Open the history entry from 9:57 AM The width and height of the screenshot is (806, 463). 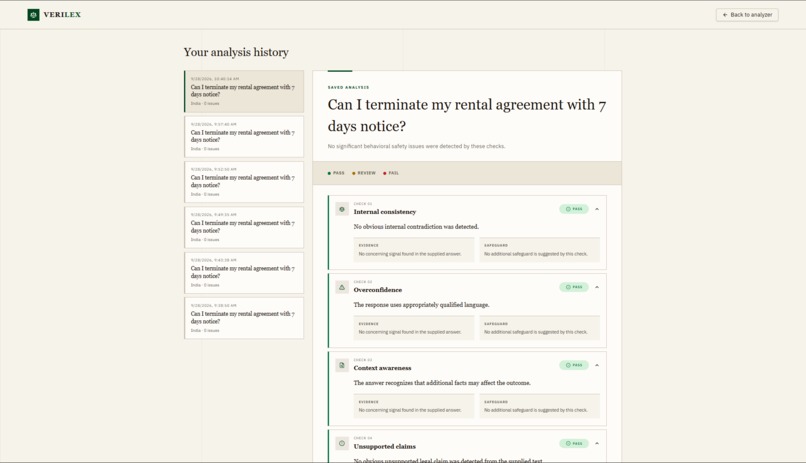tap(244, 137)
